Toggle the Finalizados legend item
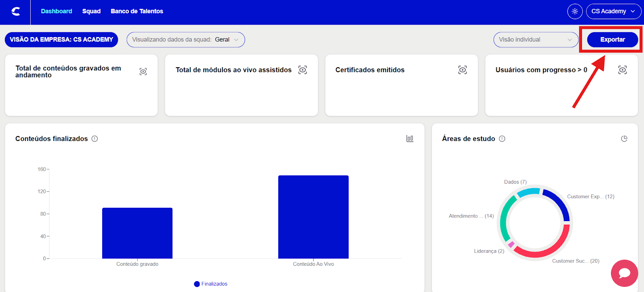 [211, 284]
